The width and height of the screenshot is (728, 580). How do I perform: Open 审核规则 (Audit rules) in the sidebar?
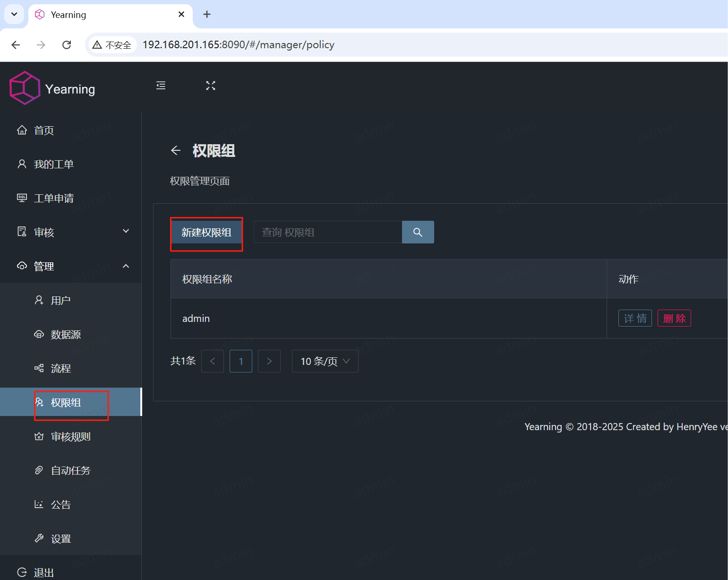coord(71,436)
